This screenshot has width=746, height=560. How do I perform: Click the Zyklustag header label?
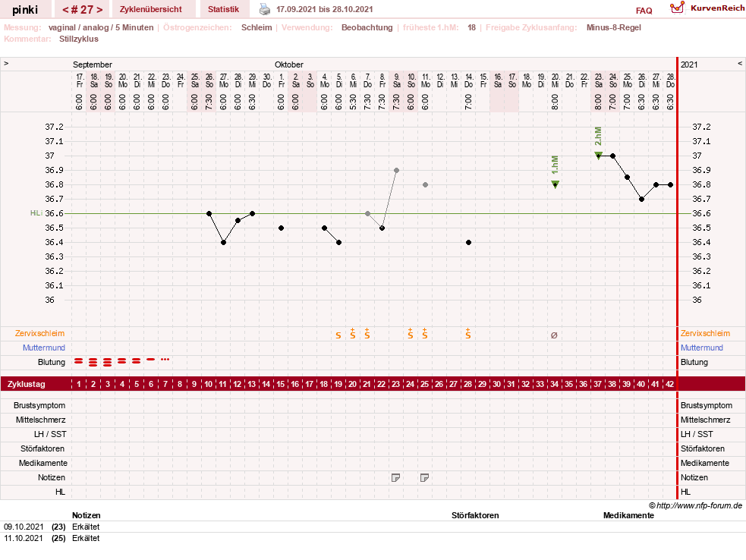[26, 384]
